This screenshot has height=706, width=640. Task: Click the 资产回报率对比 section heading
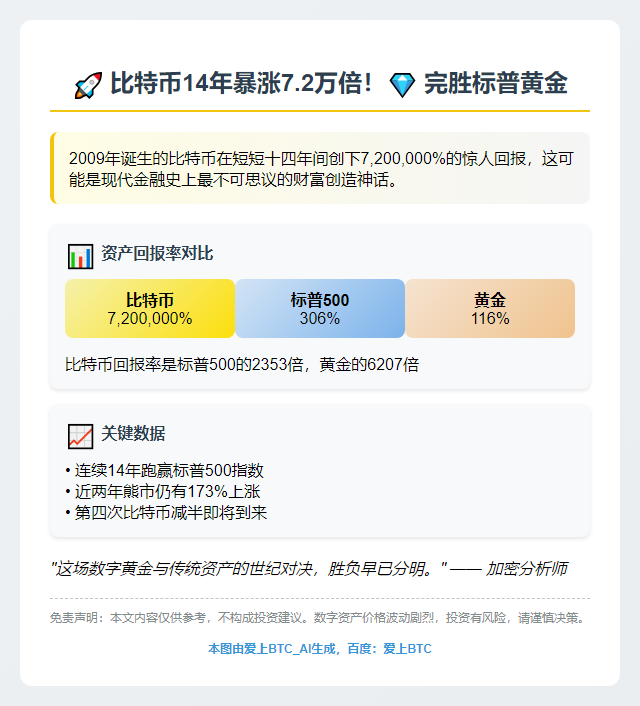pos(157,253)
